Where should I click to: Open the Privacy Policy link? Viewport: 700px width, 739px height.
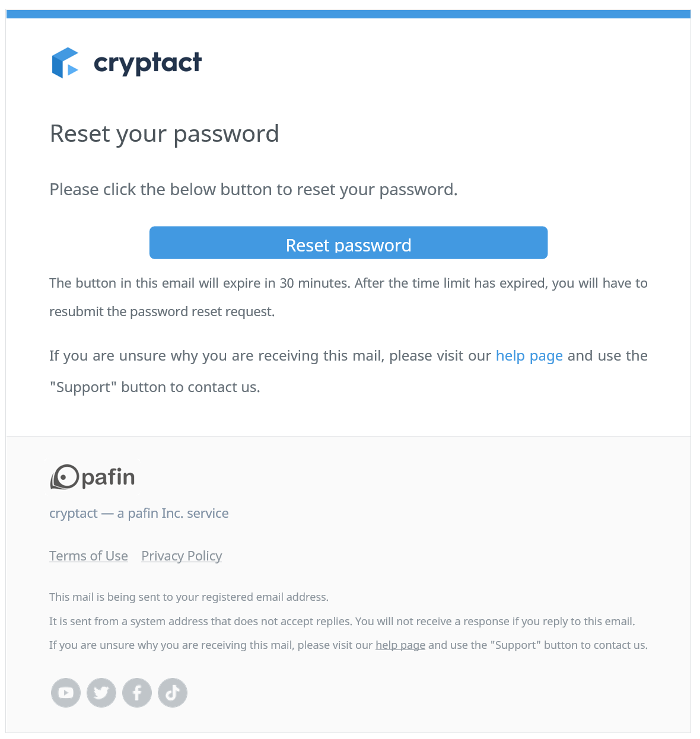(x=182, y=556)
